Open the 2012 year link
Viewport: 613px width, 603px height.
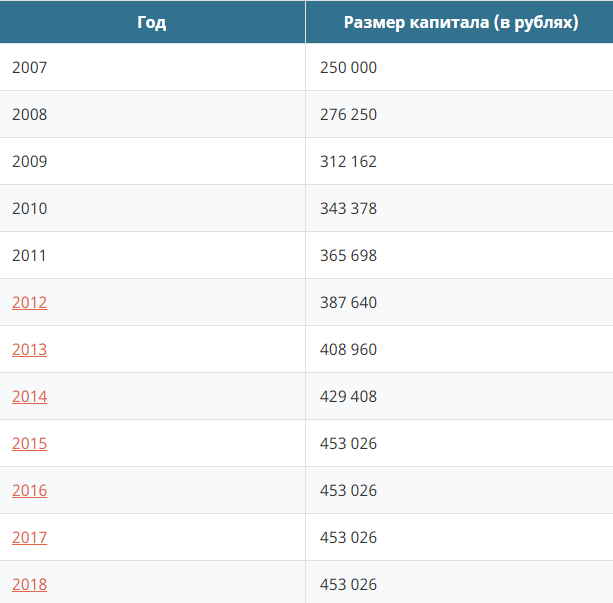(x=29, y=302)
